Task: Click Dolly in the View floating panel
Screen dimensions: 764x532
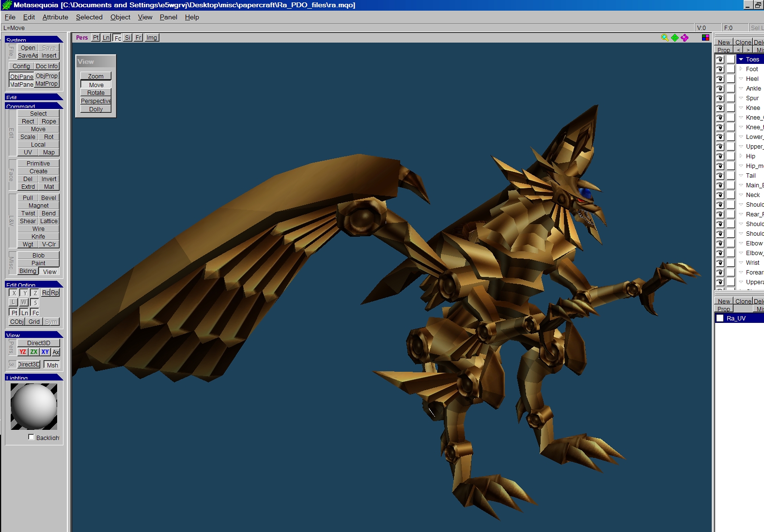Action: pos(96,109)
